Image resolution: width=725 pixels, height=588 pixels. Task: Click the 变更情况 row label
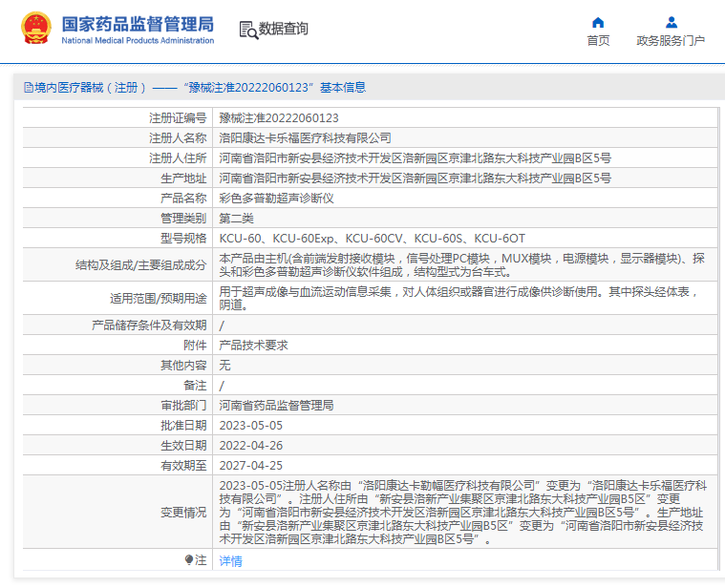[x=183, y=513]
